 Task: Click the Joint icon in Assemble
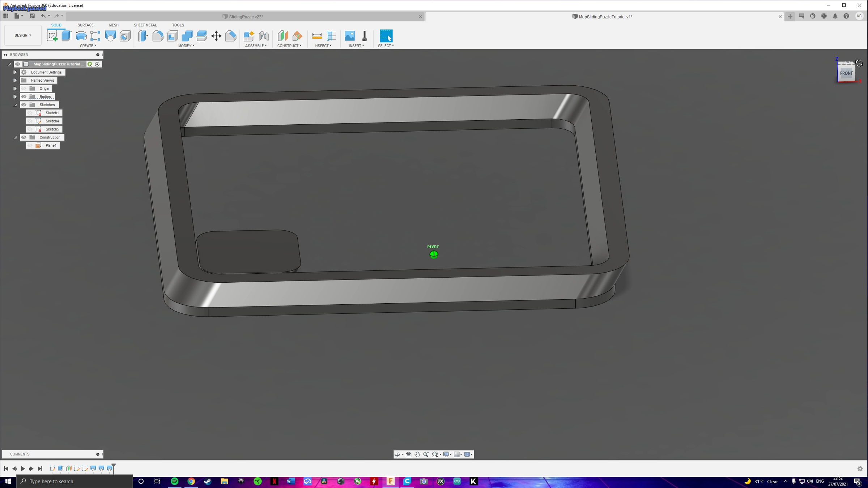[264, 36]
